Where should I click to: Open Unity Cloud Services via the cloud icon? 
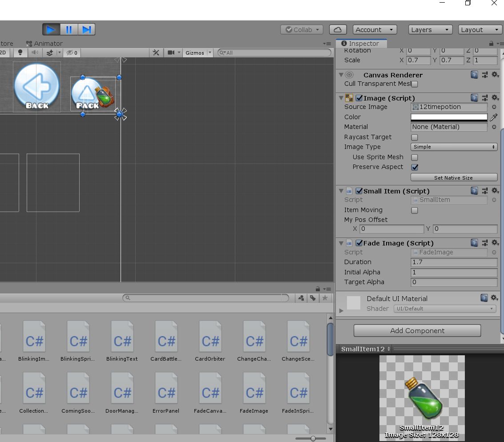click(338, 29)
